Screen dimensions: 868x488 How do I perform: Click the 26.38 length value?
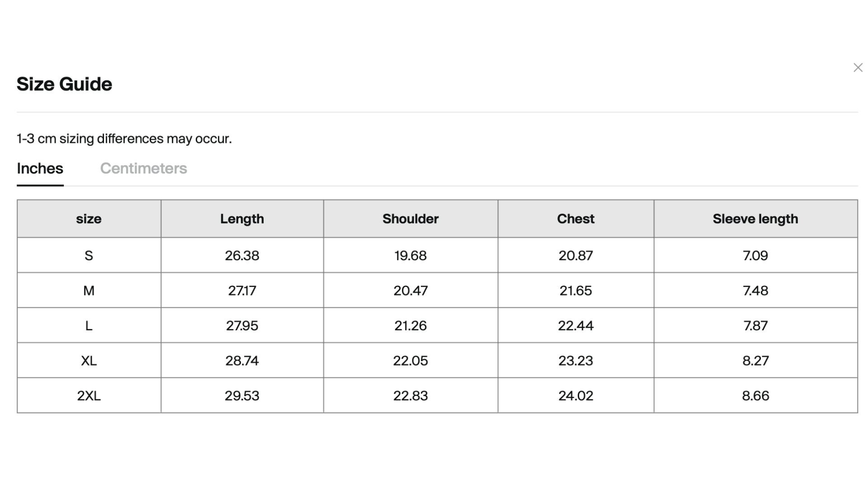pyautogui.click(x=242, y=256)
